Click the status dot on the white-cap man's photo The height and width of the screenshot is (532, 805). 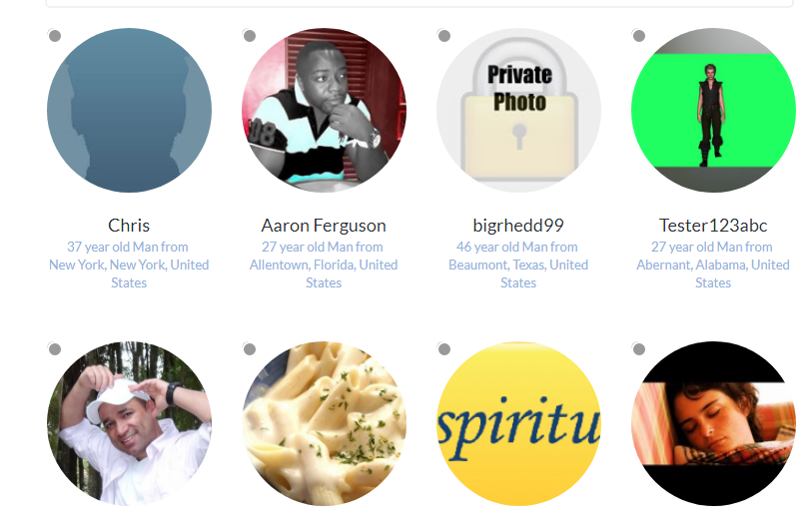point(54,349)
